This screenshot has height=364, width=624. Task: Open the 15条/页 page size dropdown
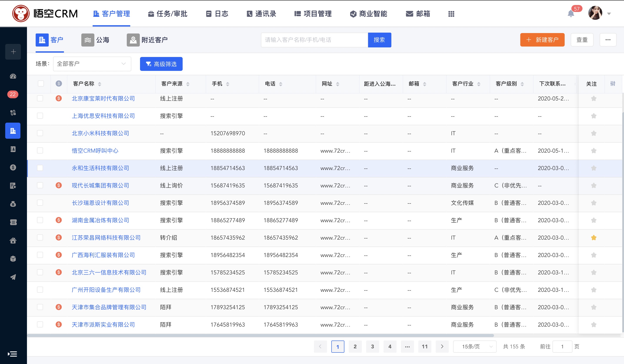474,346
